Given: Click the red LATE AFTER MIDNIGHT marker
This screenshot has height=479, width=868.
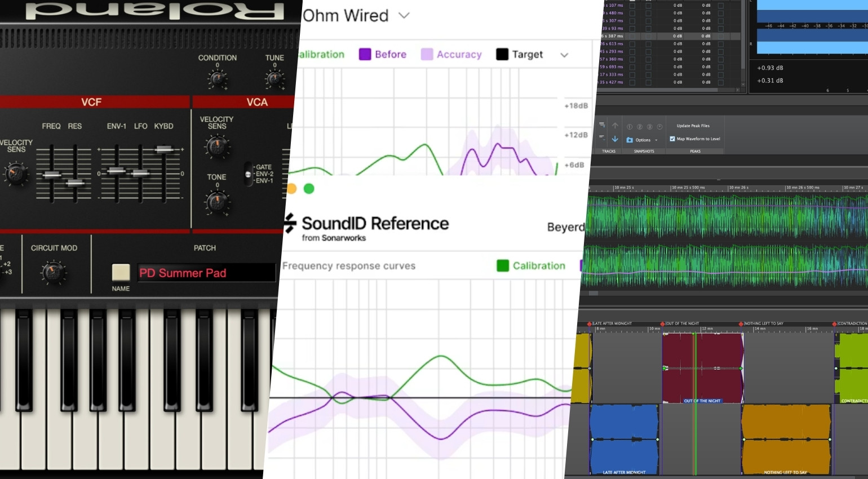Looking at the screenshot, I should point(590,324).
